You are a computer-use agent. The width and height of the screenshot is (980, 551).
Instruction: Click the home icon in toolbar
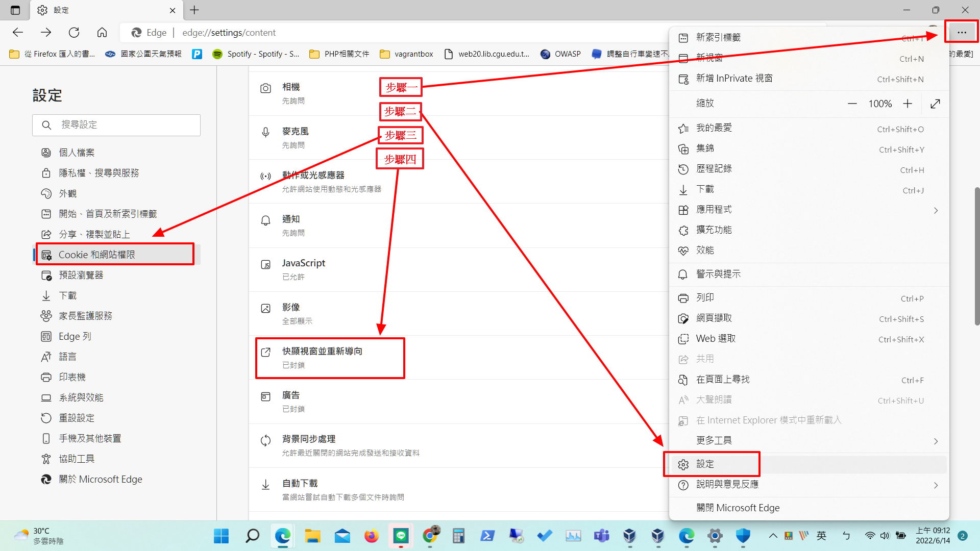102,33
